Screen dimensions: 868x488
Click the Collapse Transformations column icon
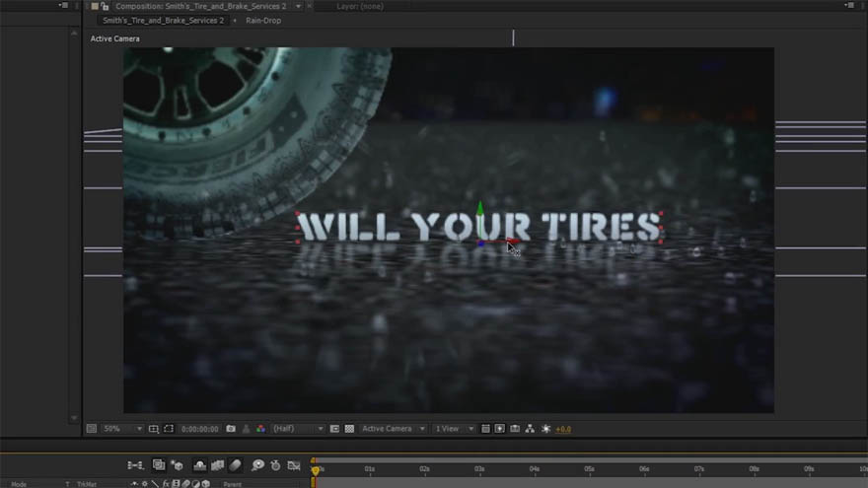click(144, 484)
